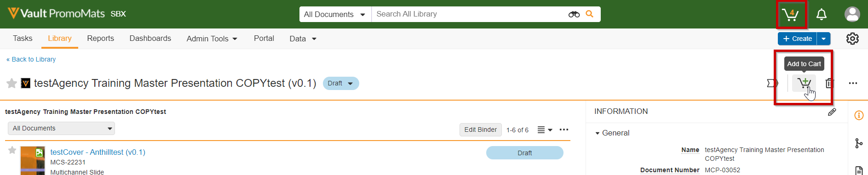Click the Search All Library field
868x175 pixels.
pos(469,14)
